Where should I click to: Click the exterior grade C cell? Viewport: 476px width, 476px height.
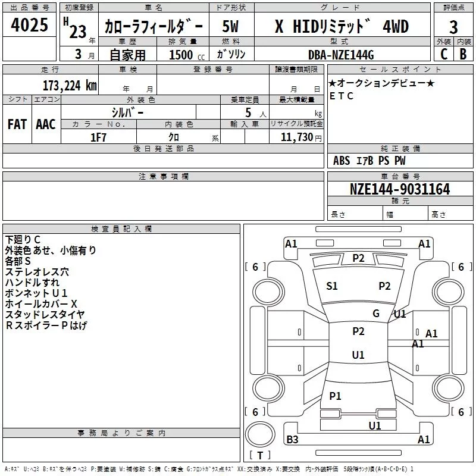tap(443, 54)
